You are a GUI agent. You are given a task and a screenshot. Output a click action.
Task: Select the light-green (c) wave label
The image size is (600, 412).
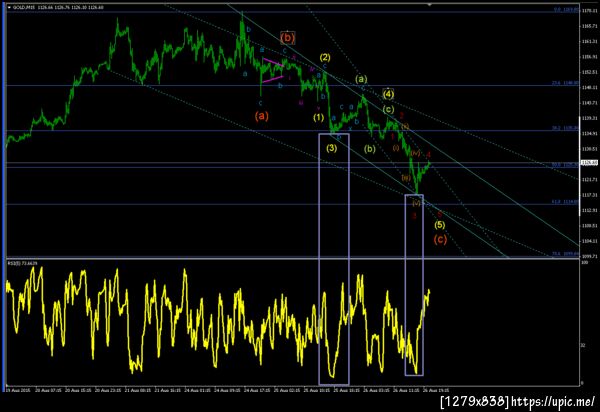point(388,109)
